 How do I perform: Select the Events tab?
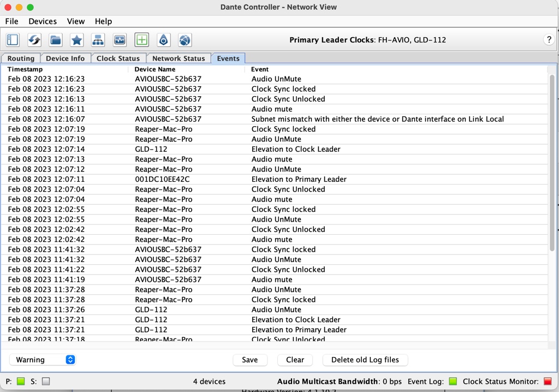(x=228, y=58)
